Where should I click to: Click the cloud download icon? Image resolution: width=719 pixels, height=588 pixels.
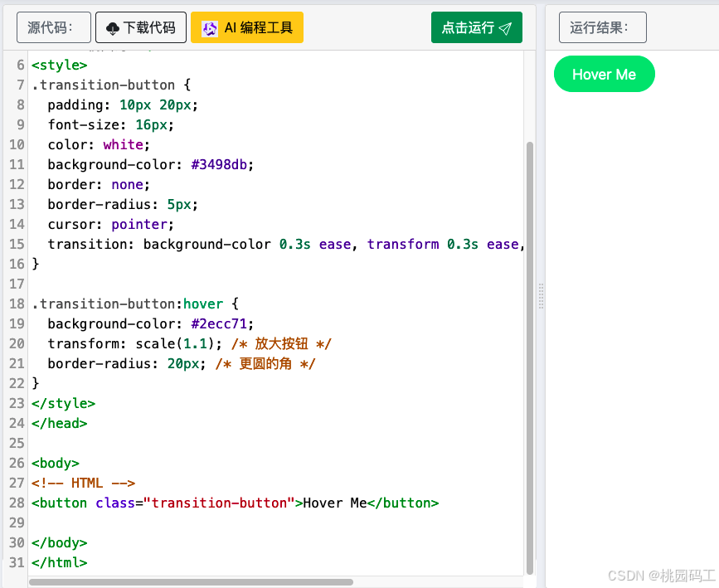pyautogui.click(x=112, y=28)
